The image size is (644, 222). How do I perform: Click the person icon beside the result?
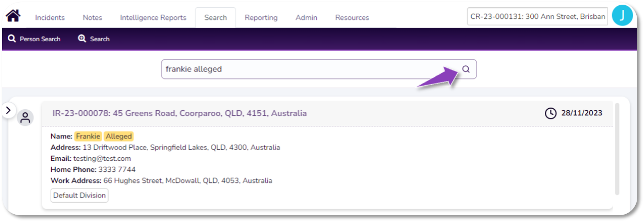25,118
